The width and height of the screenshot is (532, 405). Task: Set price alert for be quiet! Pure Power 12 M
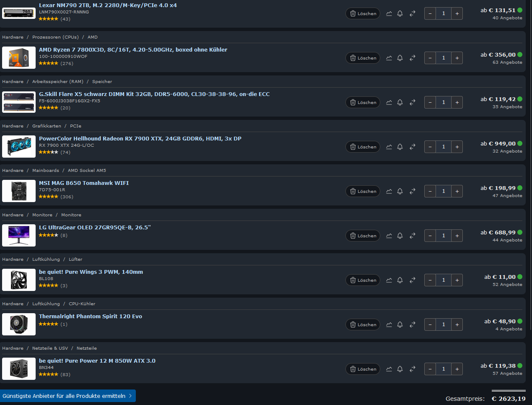coord(400,369)
